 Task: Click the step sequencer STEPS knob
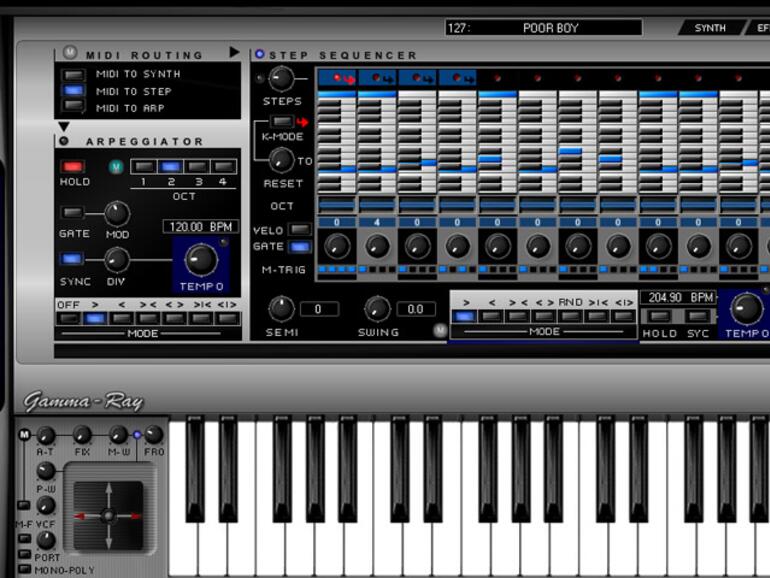pos(282,78)
